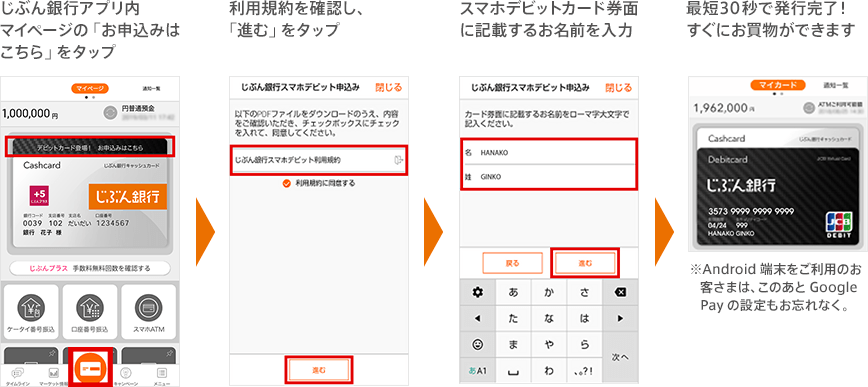The width and height of the screenshot is (868, 387).
Task: Tap 進む next to the 戻る button
Action: click(x=585, y=263)
